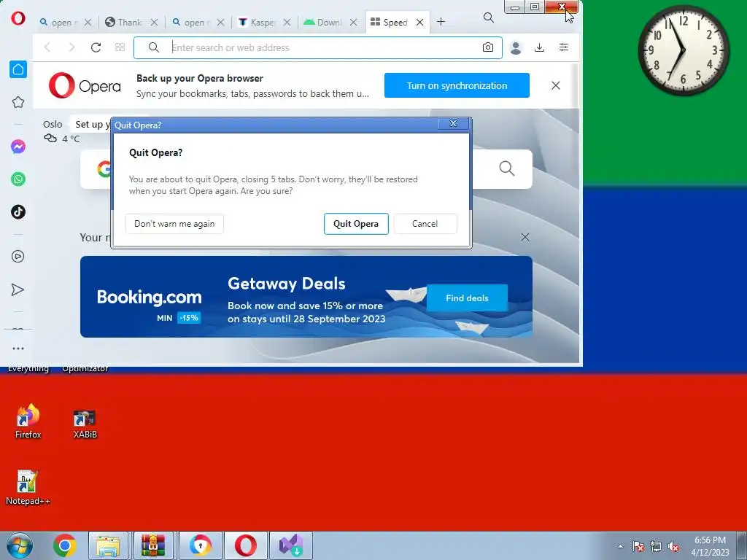Click the Booking.com Getaway Deals banner

coord(306,297)
